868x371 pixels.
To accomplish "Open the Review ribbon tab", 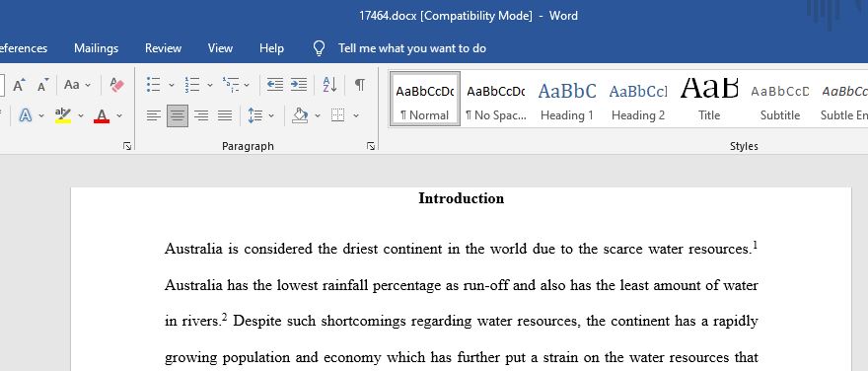I will point(164,48).
